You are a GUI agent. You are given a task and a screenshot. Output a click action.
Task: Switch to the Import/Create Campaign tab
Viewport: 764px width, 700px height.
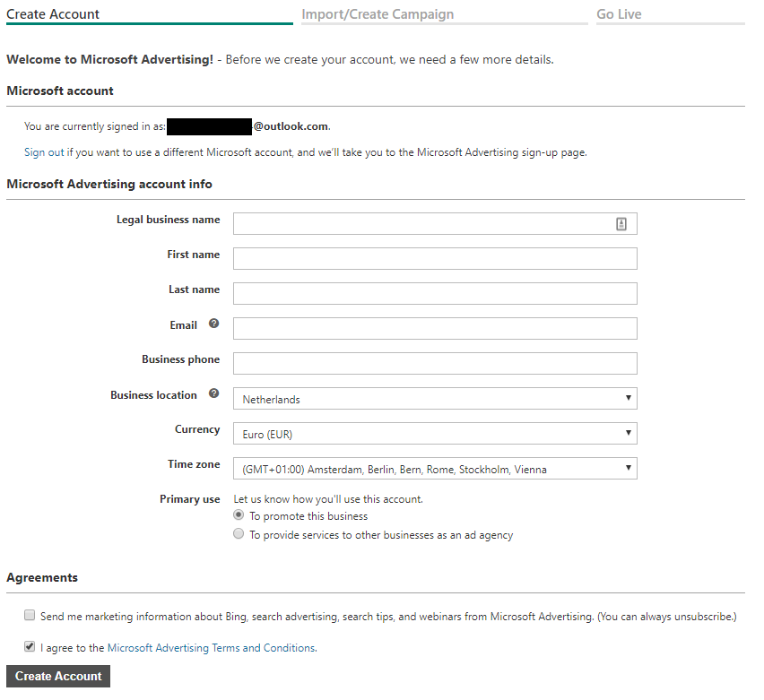pos(378,13)
